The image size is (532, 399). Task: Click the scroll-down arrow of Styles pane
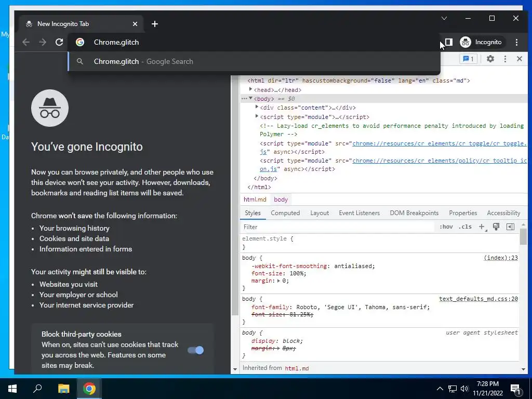(523, 369)
